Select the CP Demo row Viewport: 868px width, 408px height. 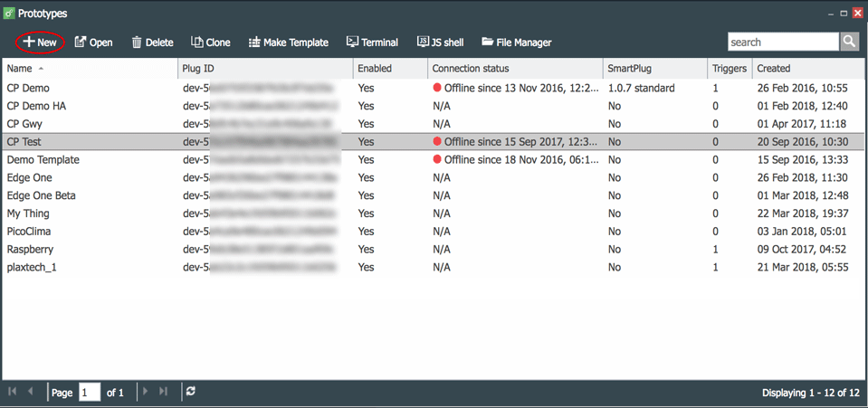tap(434, 88)
